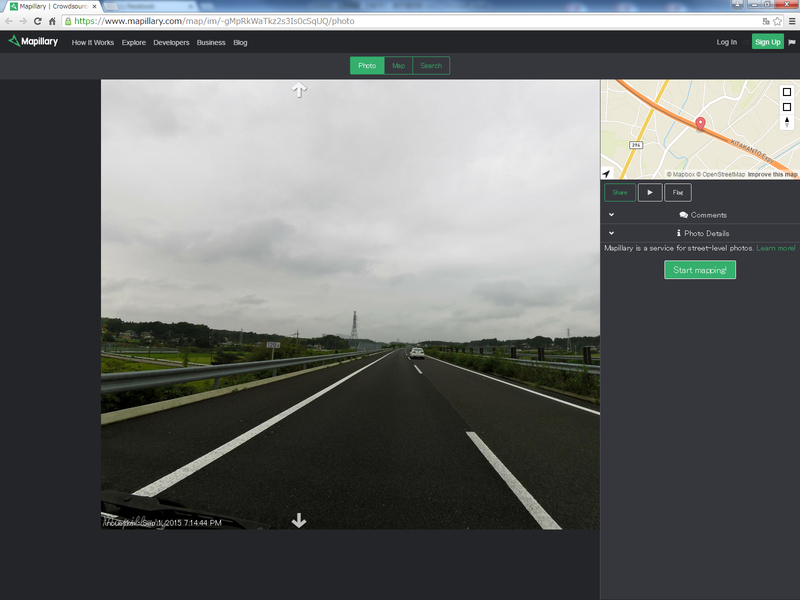The height and width of the screenshot is (600, 800).
Task: Click the Improve this map link
Action: [x=772, y=174]
